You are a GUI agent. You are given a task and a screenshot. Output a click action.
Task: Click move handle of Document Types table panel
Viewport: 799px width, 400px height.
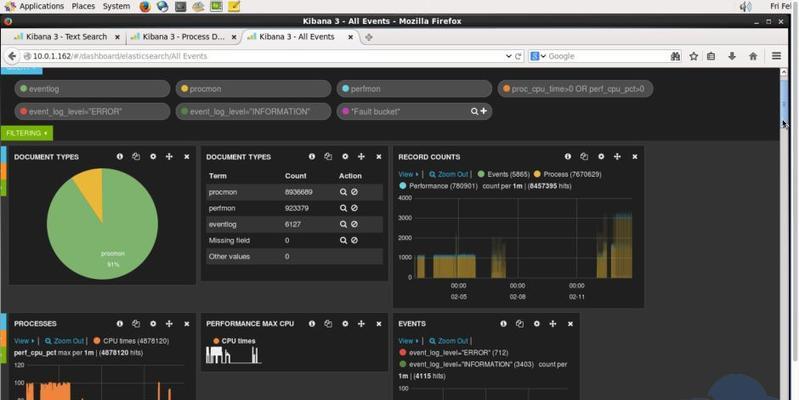coord(361,156)
